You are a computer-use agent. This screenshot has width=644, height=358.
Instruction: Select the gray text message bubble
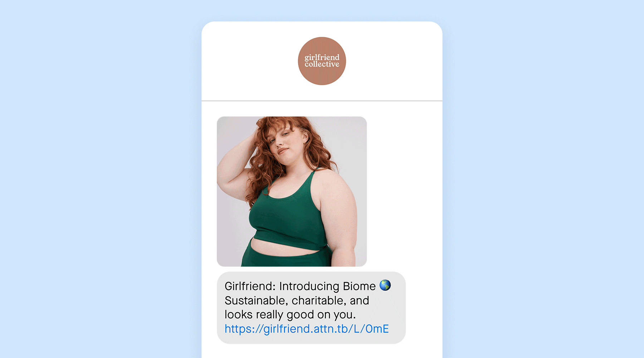311,308
